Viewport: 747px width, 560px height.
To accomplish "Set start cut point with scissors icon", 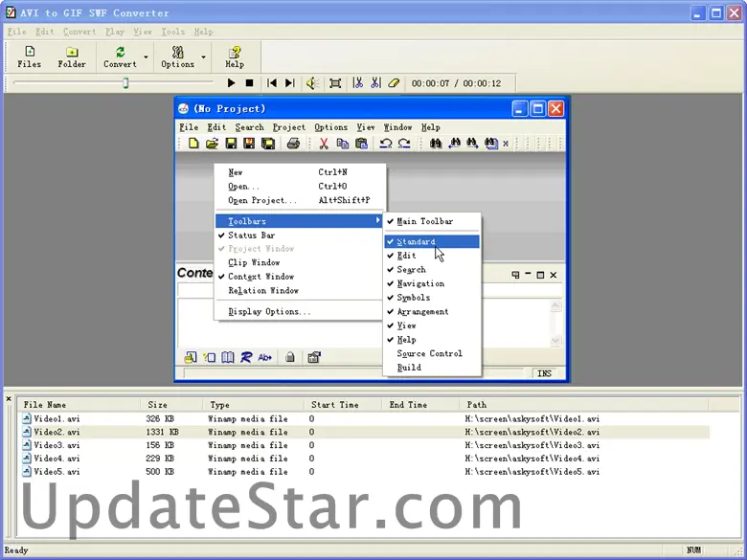I will 358,83.
